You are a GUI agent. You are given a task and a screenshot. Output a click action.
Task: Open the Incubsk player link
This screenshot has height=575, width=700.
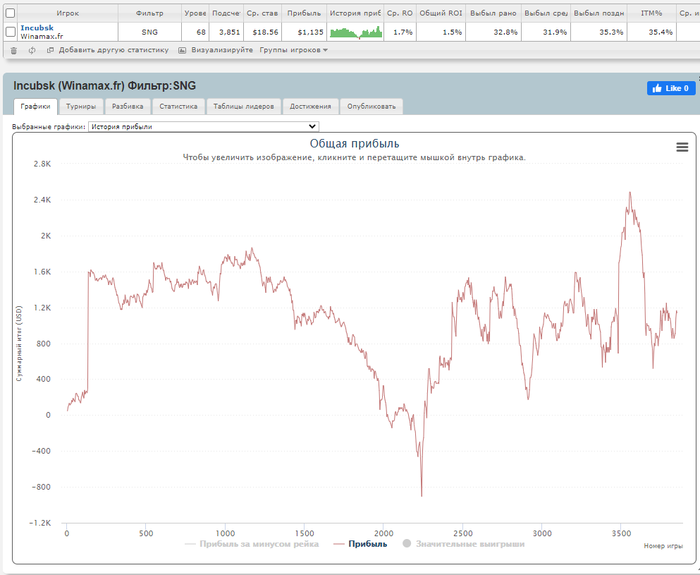click(x=37, y=28)
